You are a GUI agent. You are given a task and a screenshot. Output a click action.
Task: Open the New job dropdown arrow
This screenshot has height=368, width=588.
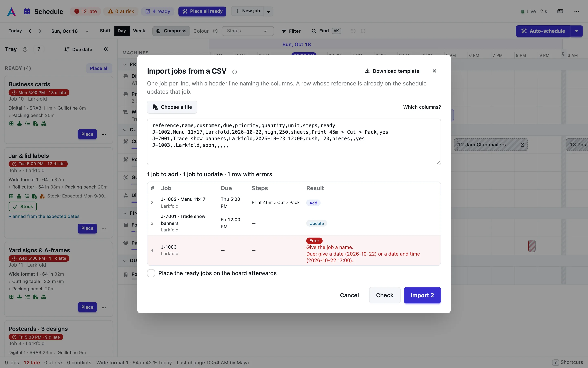click(268, 11)
